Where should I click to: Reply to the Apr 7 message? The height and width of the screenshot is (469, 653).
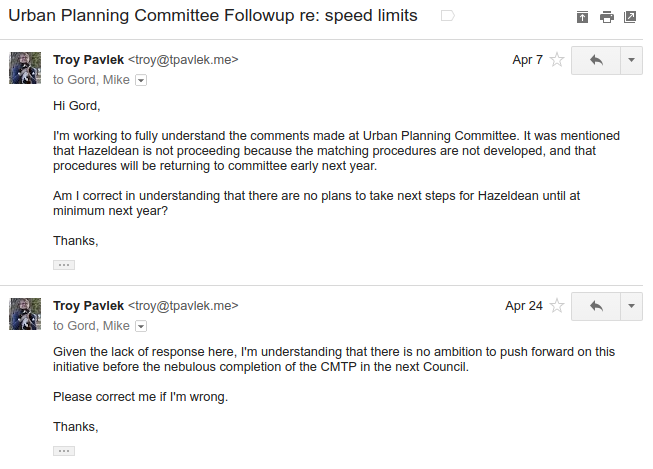[596, 60]
